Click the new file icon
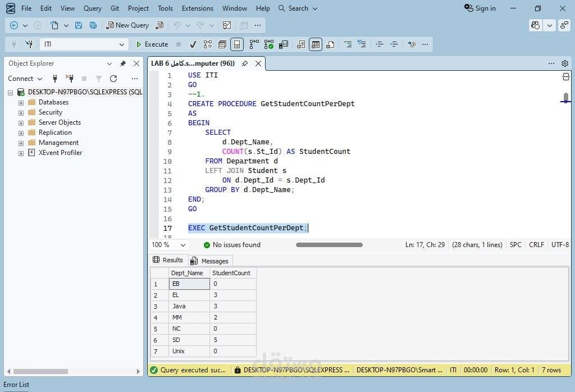The width and height of the screenshot is (575, 392). pos(54,25)
